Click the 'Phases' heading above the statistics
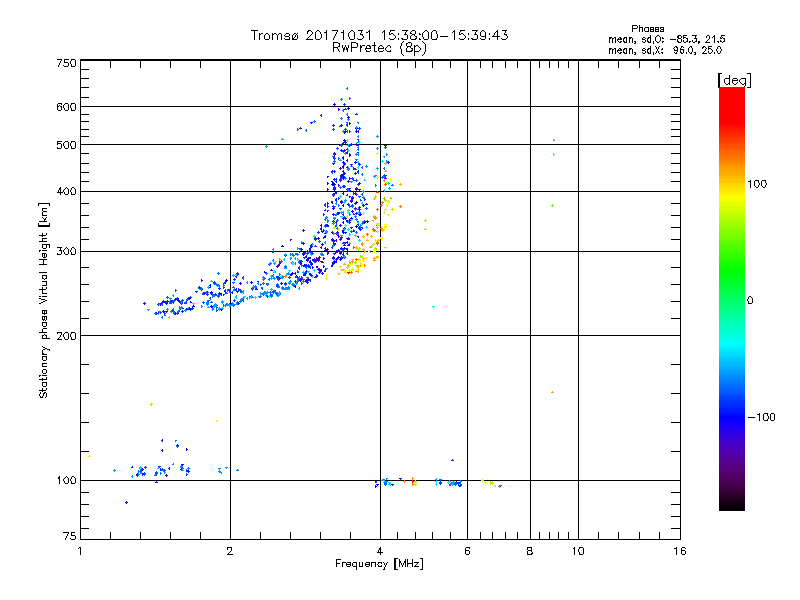The image size is (800, 600). [647, 29]
